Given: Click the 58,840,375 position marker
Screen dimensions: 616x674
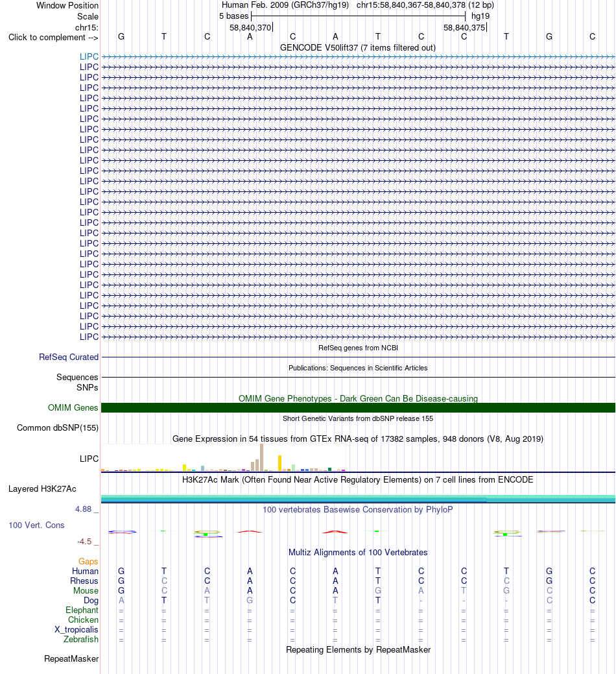Looking at the screenshot, I should point(465,27).
